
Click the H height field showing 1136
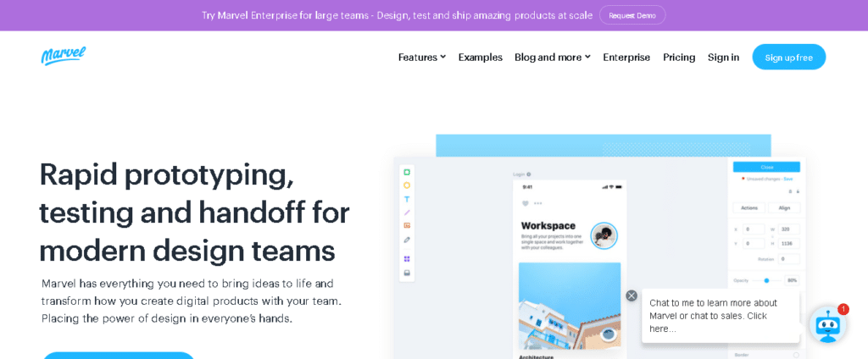[789, 243]
